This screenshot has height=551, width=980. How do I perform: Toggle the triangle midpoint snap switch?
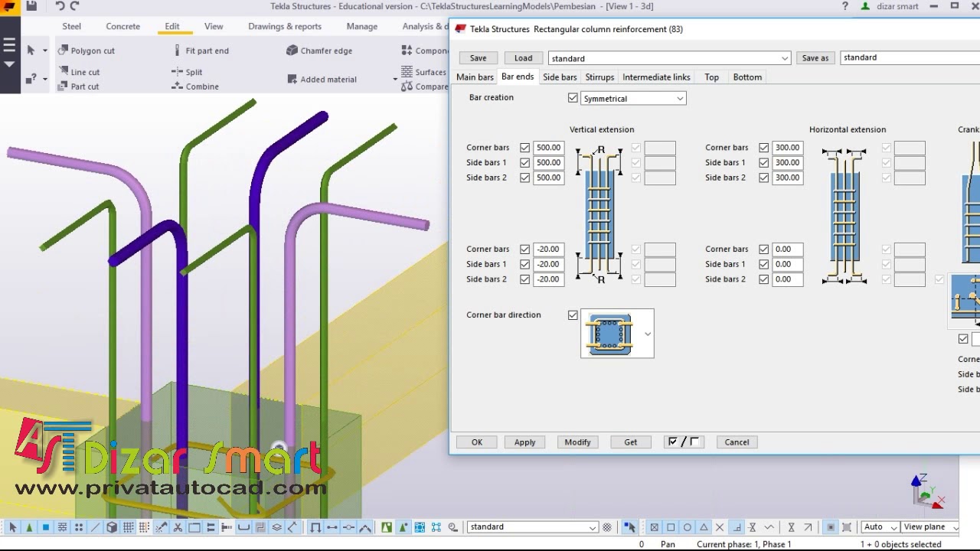[x=703, y=527]
